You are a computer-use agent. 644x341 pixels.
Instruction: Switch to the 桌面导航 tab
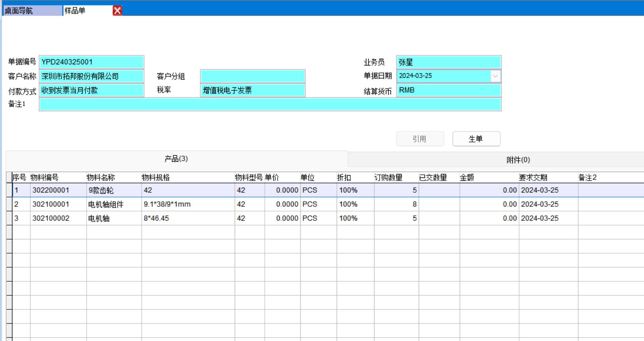(32, 11)
